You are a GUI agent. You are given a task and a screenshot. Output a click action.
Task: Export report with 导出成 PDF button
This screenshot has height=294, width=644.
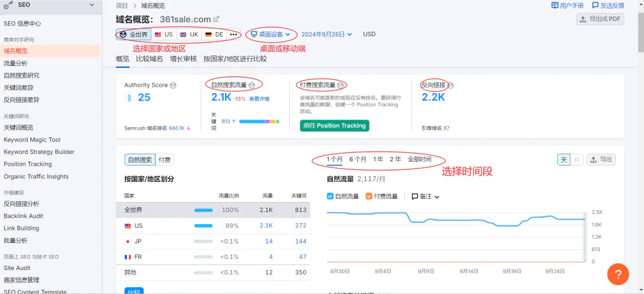click(x=601, y=19)
